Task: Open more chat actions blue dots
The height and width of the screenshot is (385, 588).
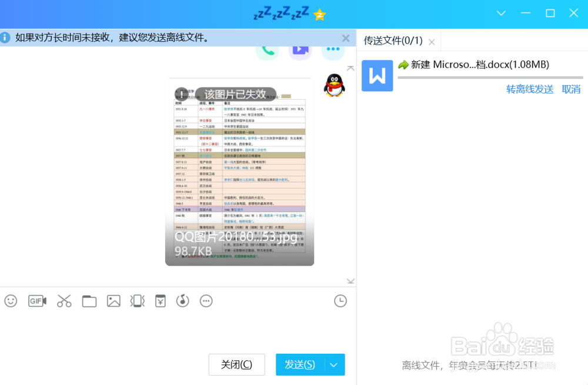Action: (333, 52)
